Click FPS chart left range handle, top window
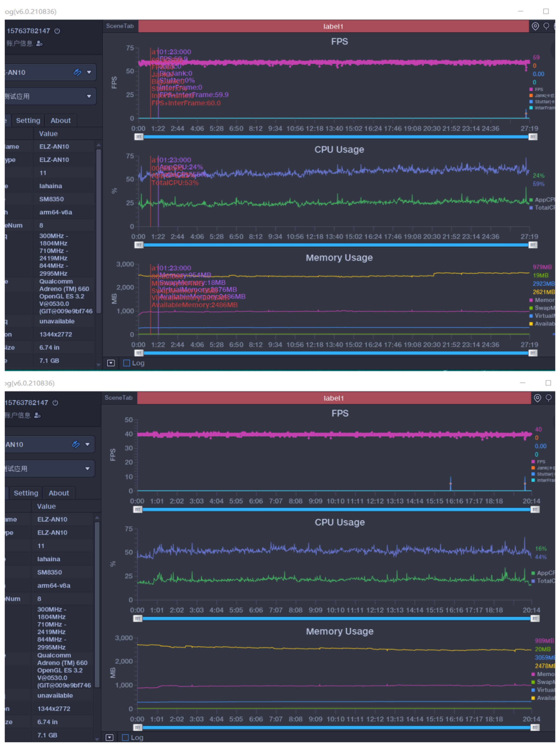The image size is (560, 747). (x=139, y=137)
